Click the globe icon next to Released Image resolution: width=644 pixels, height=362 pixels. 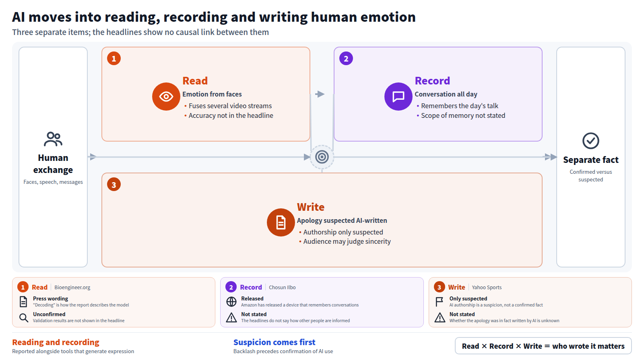pos(231,302)
